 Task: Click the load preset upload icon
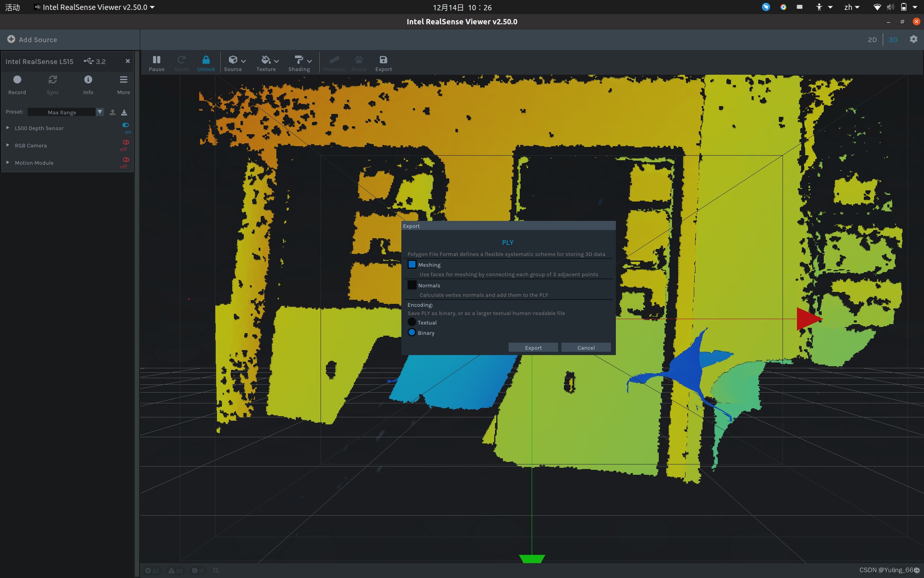point(113,112)
